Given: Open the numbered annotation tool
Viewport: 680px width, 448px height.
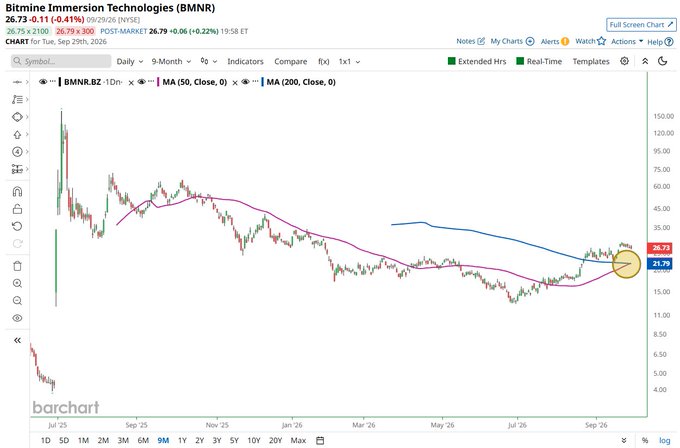Looking at the screenshot, I should coord(17,152).
